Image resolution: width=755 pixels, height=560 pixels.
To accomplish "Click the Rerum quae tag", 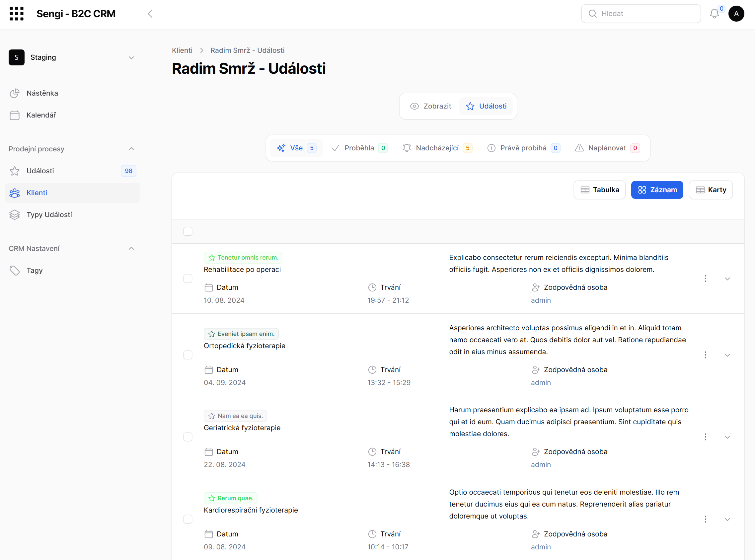I will (x=231, y=498).
